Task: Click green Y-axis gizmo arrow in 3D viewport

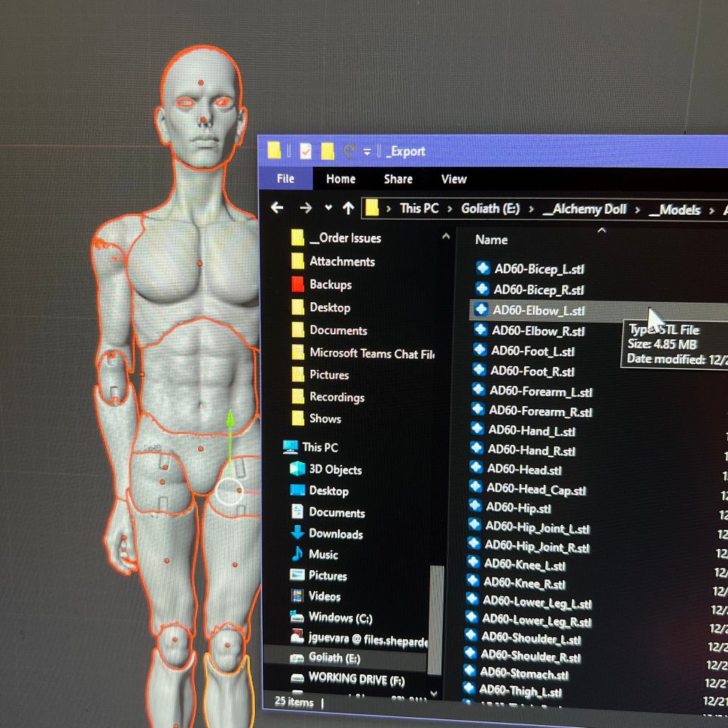Action: pyautogui.click(x=230, y=419)
